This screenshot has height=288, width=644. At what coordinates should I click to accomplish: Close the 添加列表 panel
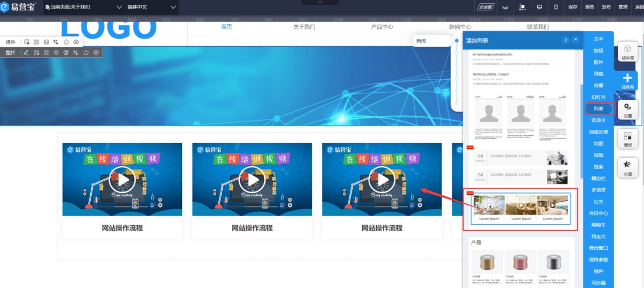coord(575,40)
